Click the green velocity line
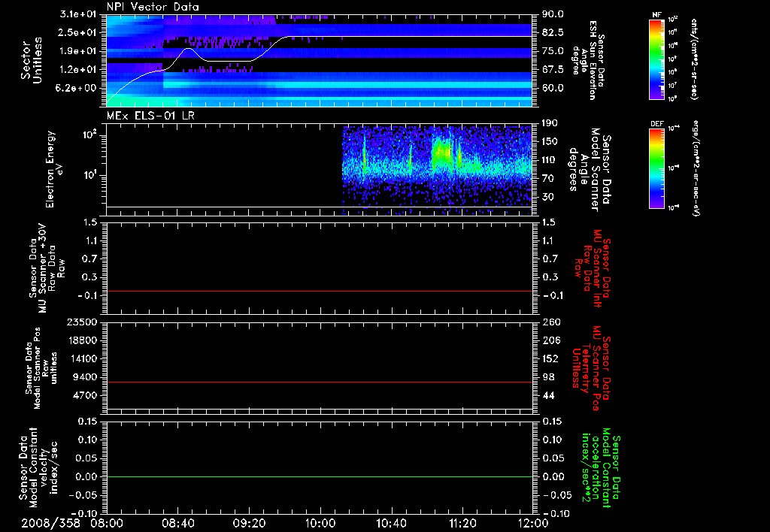 pyautogui.click(x=319, y=476)
